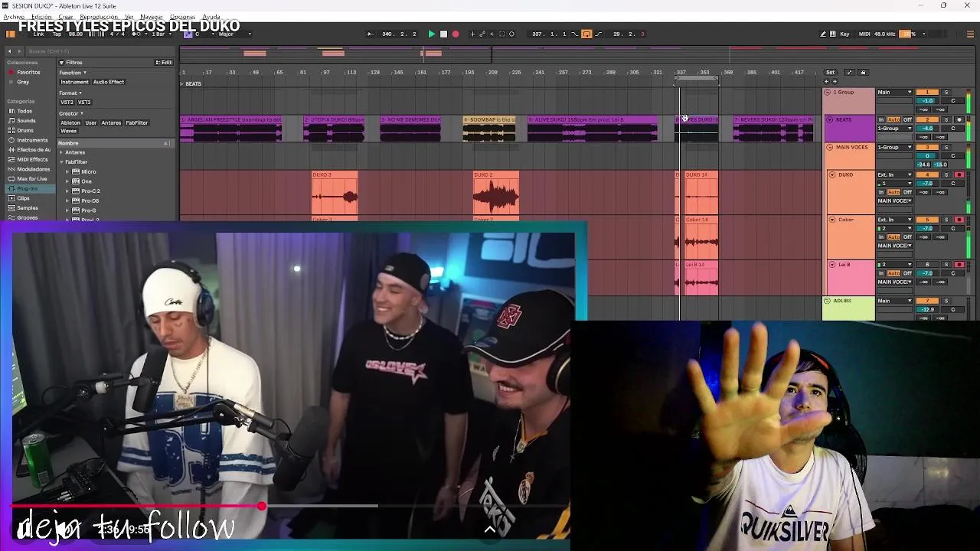Open the MIDI mapping mode
The width and height of the screenshot is (980, 551).
click(864, 34)
